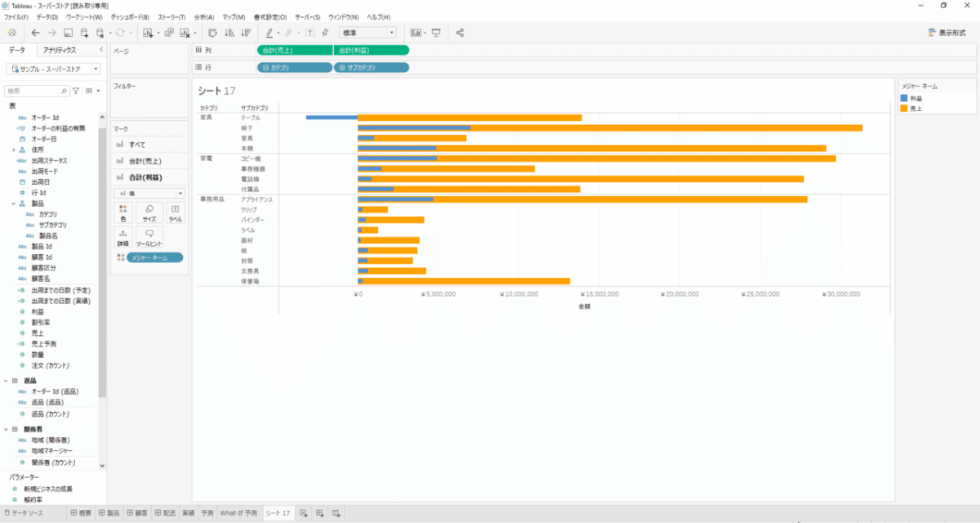Click the 合計(売上) pill on Columns shelf

(294, 51)
